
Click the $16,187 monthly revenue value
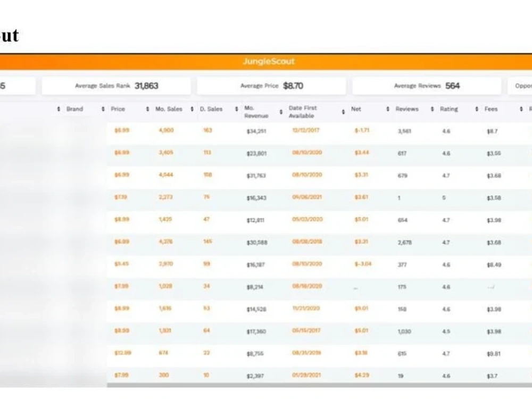pyautogui.click(x=255, y=264)
